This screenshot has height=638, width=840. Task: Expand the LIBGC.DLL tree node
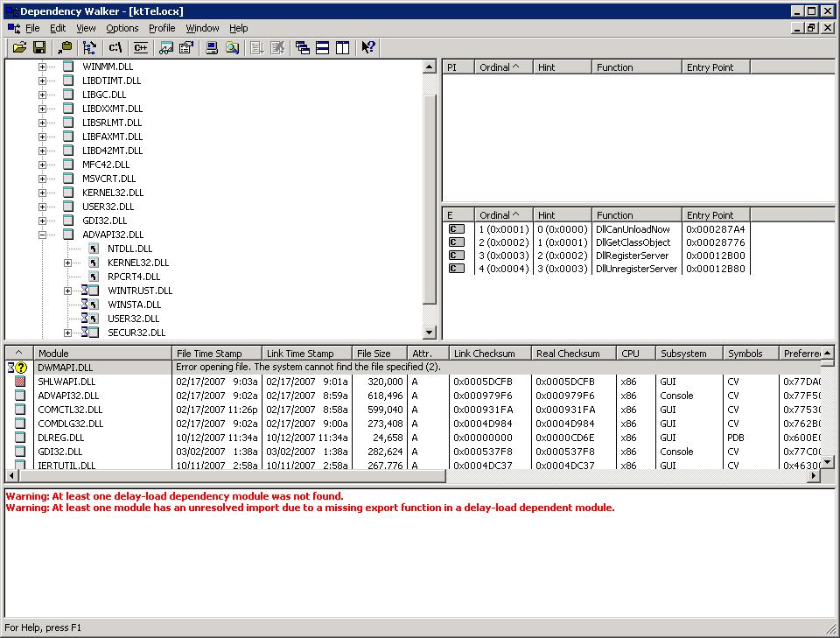point(42,95)
